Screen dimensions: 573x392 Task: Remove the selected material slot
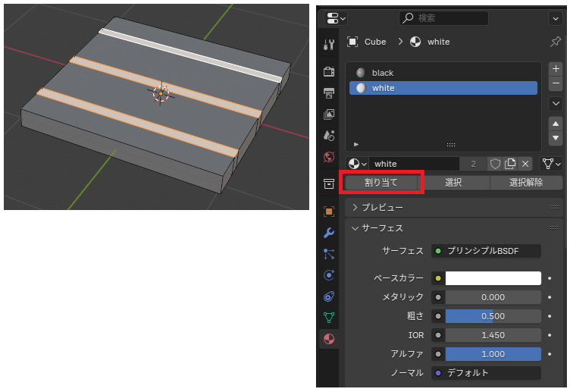(556, 83)
